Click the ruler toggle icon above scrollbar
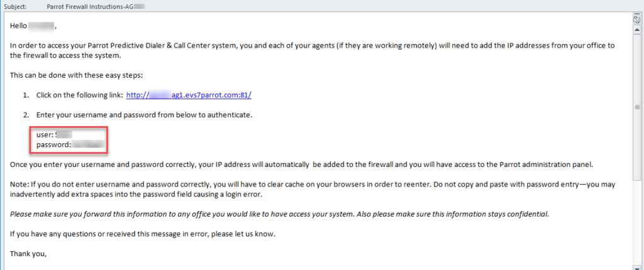This screenshot has width=644, height=270. tap(637, 19)
